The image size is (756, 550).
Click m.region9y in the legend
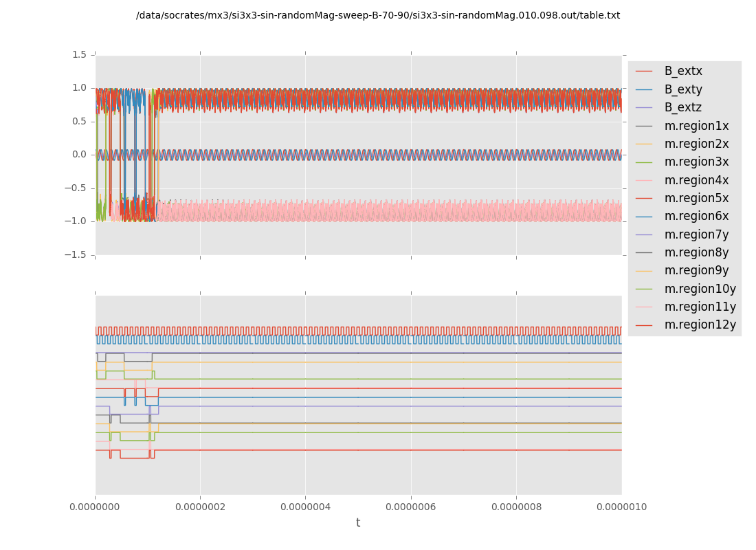pos(696,270)
